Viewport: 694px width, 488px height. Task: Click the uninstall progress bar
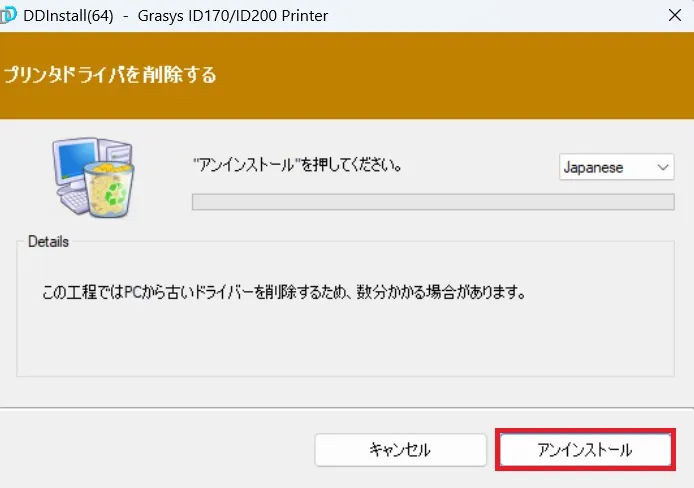click(x=433, y=202)
